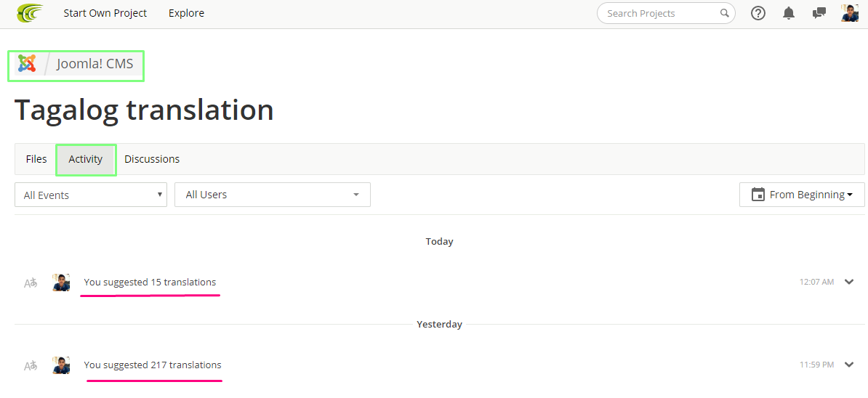Click the user avatar beside 217 translations
The width and height of the screenshot is (868, 398).
pos(61,365)
